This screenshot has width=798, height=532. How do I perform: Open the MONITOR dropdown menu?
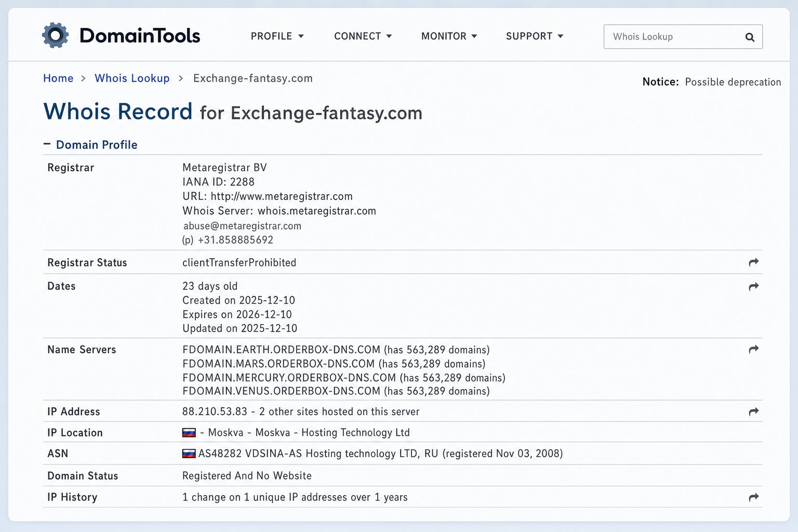pos(449,36)
